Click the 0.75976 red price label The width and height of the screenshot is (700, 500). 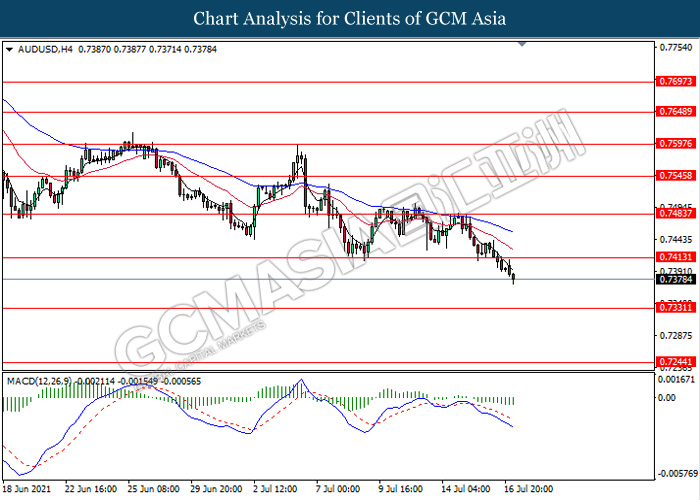[675, 144]
